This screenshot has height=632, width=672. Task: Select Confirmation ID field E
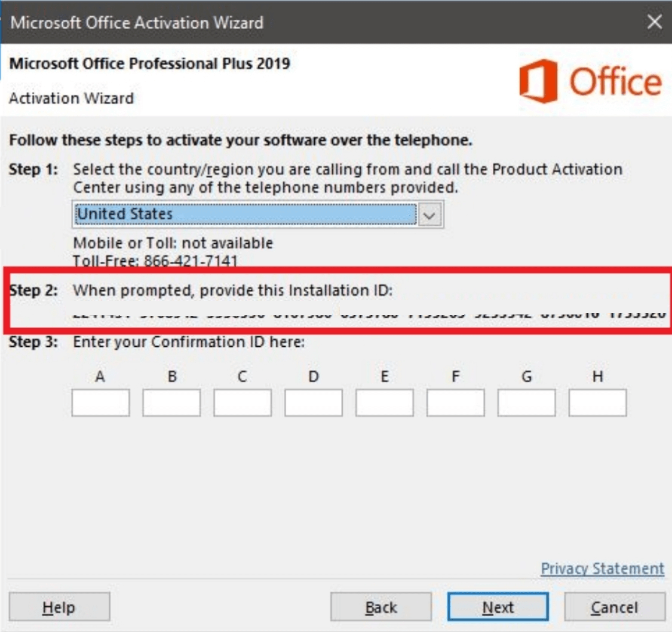[x=384, y=403]
